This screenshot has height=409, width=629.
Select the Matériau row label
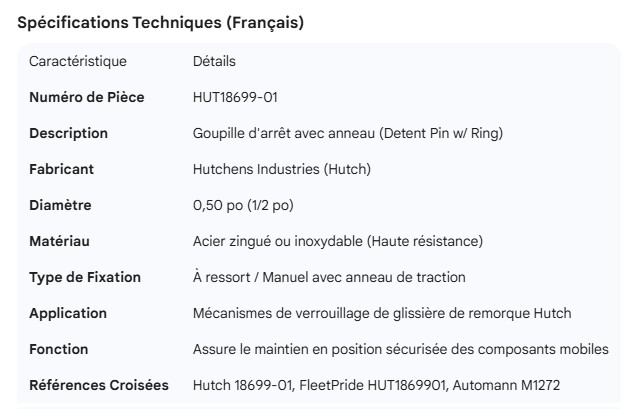pyautogui.click(x=60, y=241)
